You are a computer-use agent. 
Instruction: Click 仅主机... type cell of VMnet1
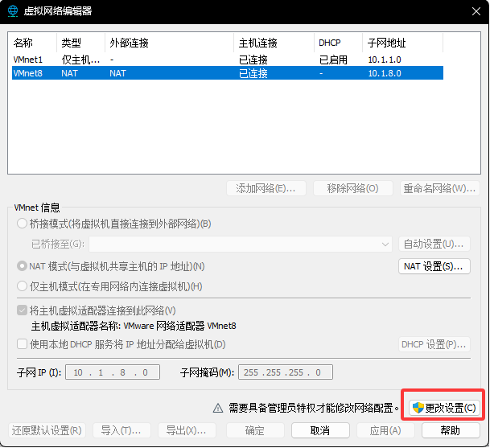pos(80,60)
